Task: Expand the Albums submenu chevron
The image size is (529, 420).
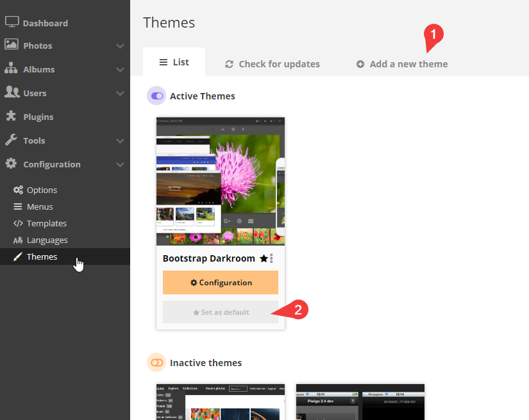Action: pyautogui.click(x=120, y=70)
